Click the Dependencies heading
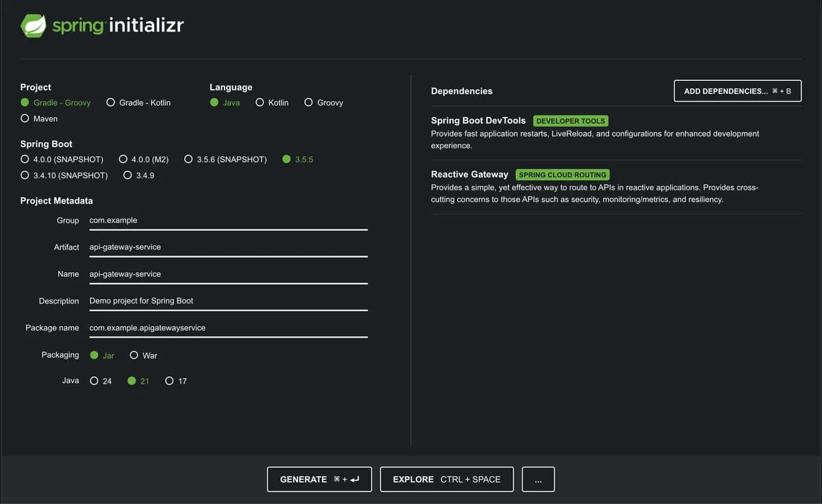 (x=462, y=91)
